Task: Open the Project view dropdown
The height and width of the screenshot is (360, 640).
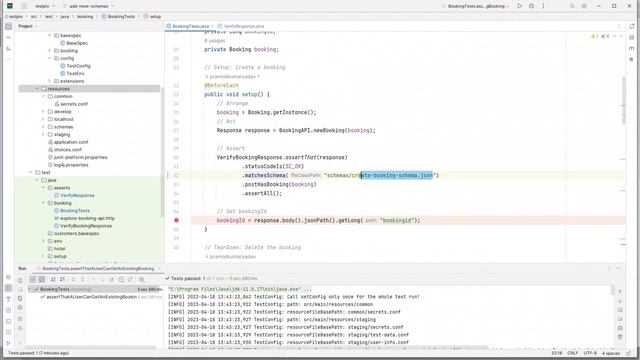Action: (28, 26)
